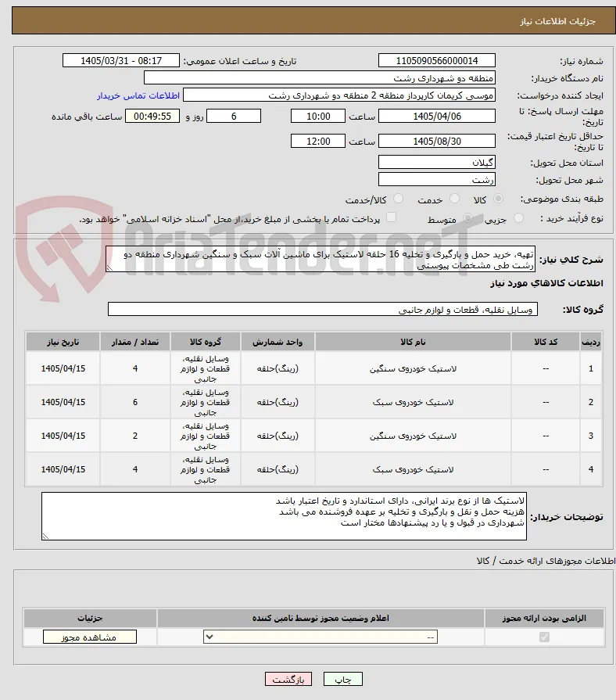Click the response deadline time 10:00

(x=318, y=116)
